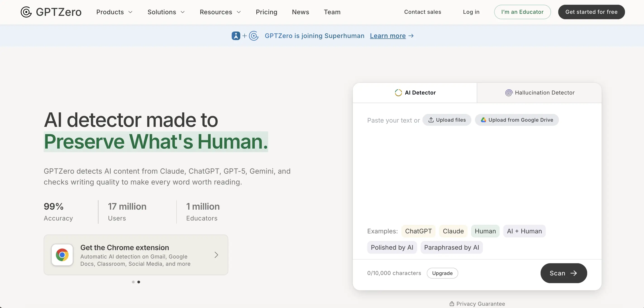Click the Upgrade button

442,273
